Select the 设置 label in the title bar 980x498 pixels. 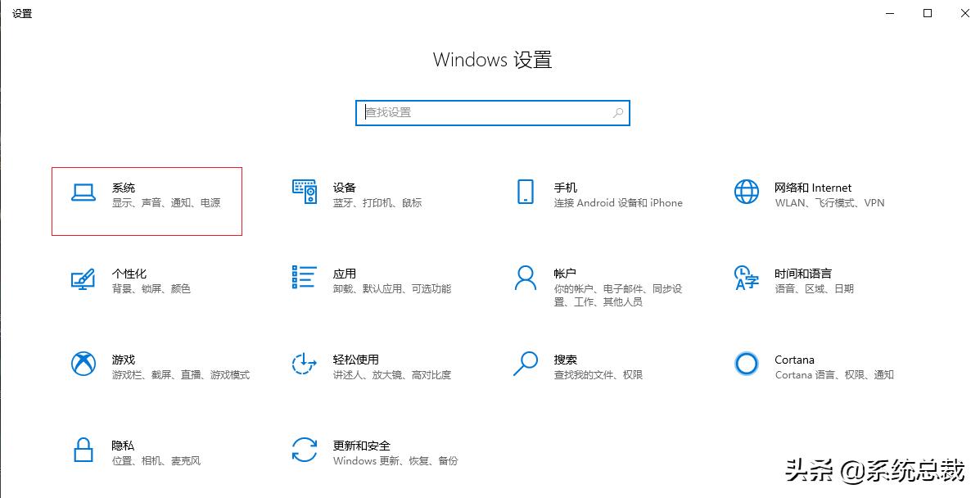[22, 13]
